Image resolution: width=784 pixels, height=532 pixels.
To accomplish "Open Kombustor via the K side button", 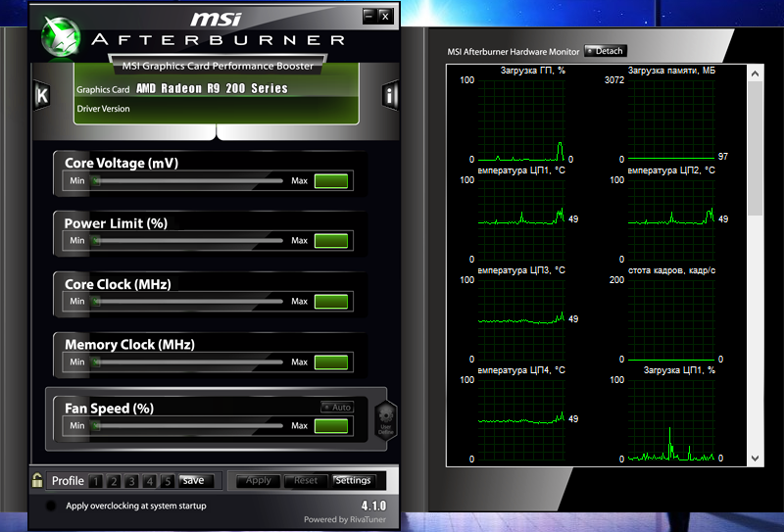I will click(x=41, y=94).
